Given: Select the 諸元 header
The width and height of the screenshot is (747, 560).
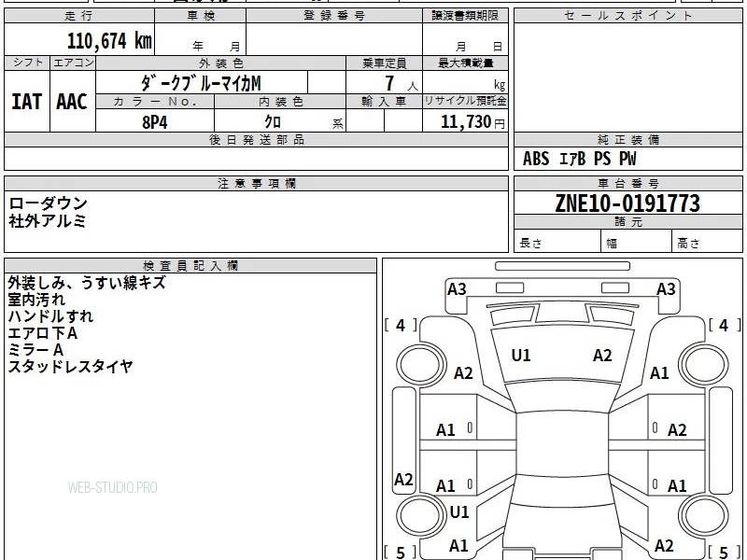Looking at the screenshot, I should click(x=627, y=222).
